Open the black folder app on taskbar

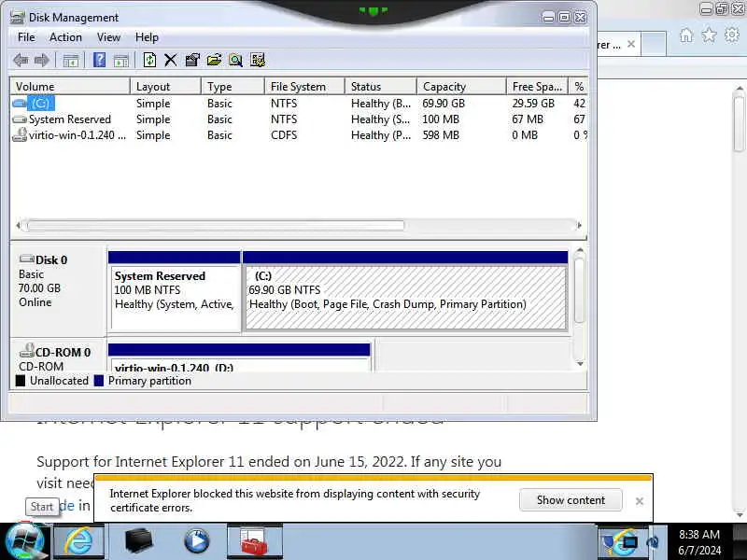pyautogui.click(x=138, y=541)
